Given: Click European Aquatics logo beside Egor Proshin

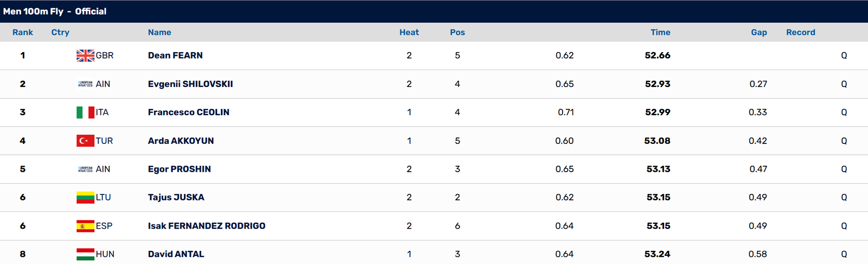Looking at the screenshot, I should coord(85,169).
